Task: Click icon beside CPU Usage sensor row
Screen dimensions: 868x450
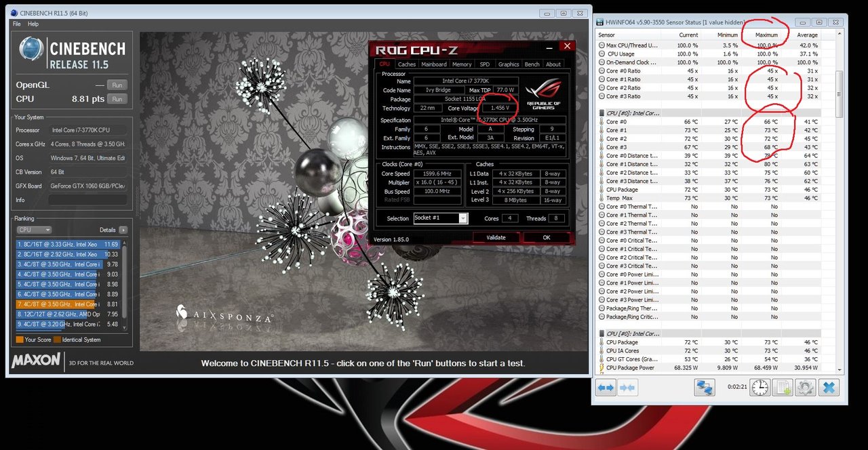Action: click(x=601, y=54)
